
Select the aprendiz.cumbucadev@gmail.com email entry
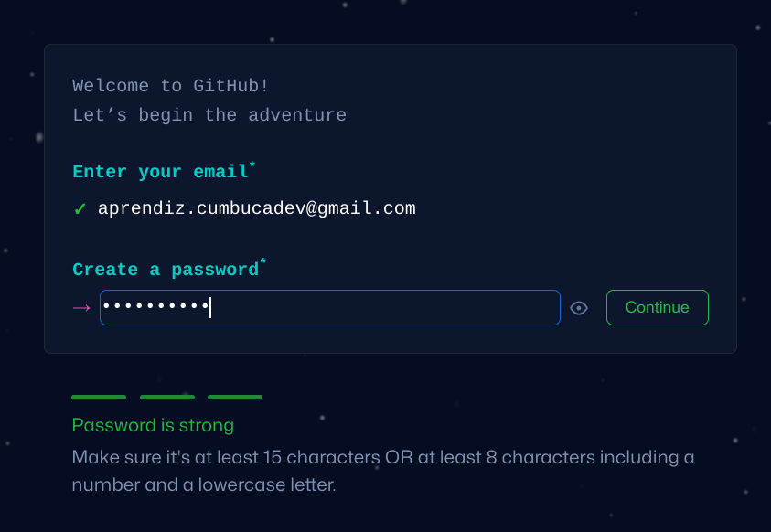[256, 208]
